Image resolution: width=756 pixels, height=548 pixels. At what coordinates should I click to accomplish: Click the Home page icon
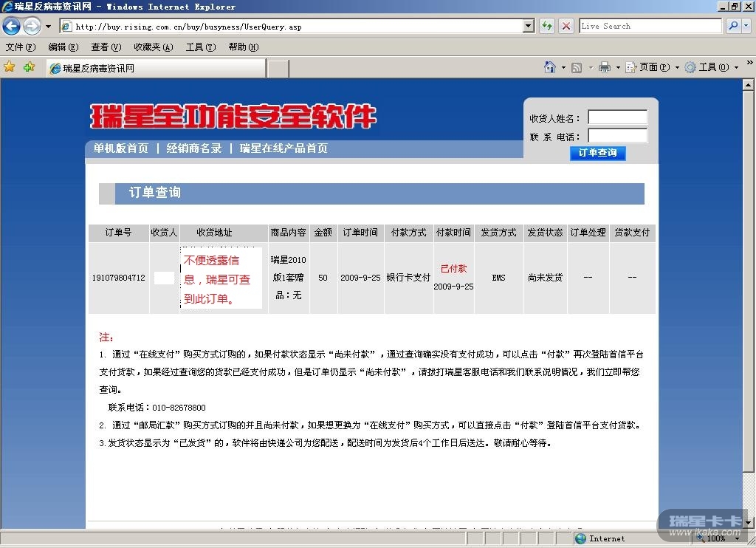(x=549, y=67)
